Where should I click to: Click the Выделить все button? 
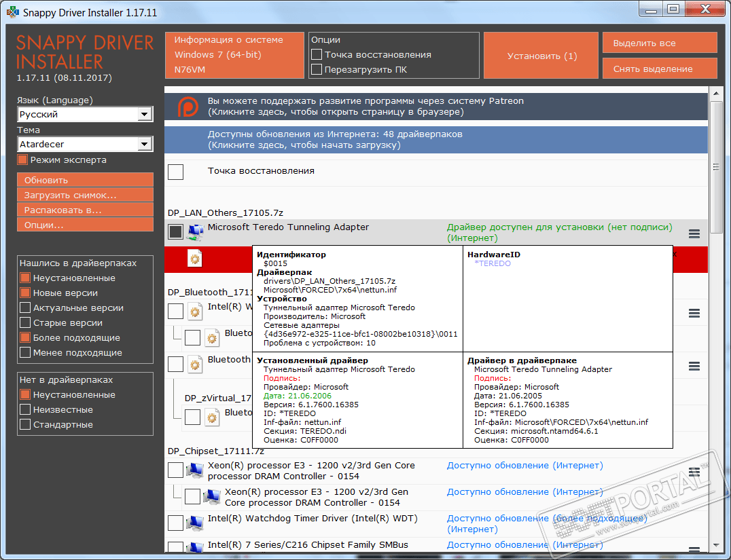pyautogui.click(x=660, y=43)
